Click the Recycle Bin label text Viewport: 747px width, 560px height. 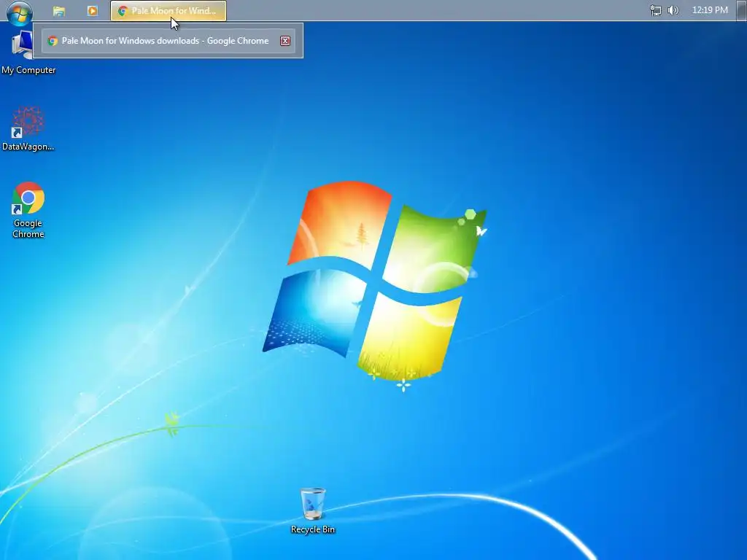(313, 529)
